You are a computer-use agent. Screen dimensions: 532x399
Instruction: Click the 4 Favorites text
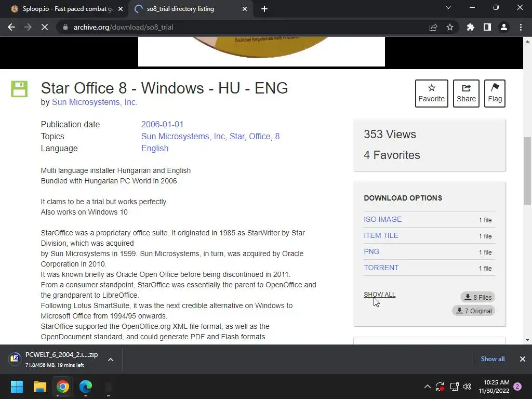point(392,155)
